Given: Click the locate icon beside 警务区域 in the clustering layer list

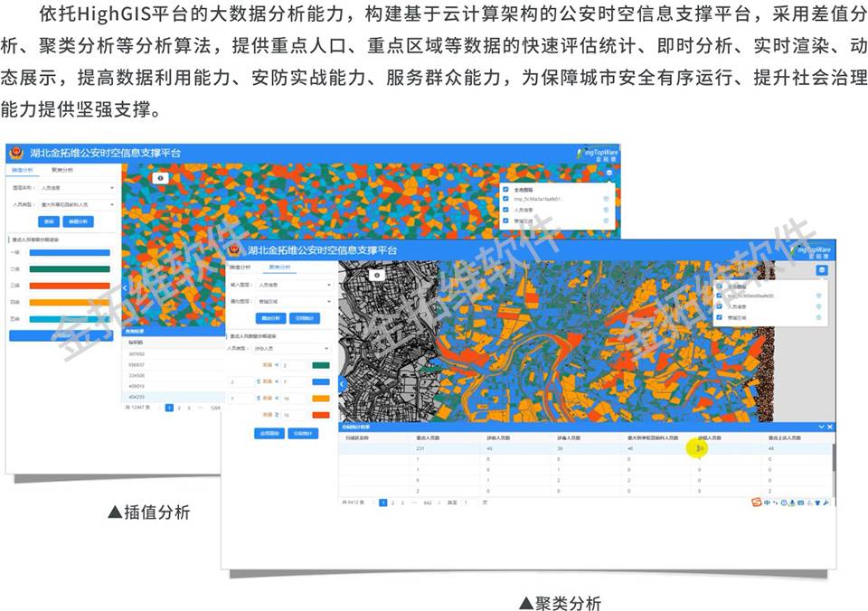Looking at the screenshot, I should point(818,318).
